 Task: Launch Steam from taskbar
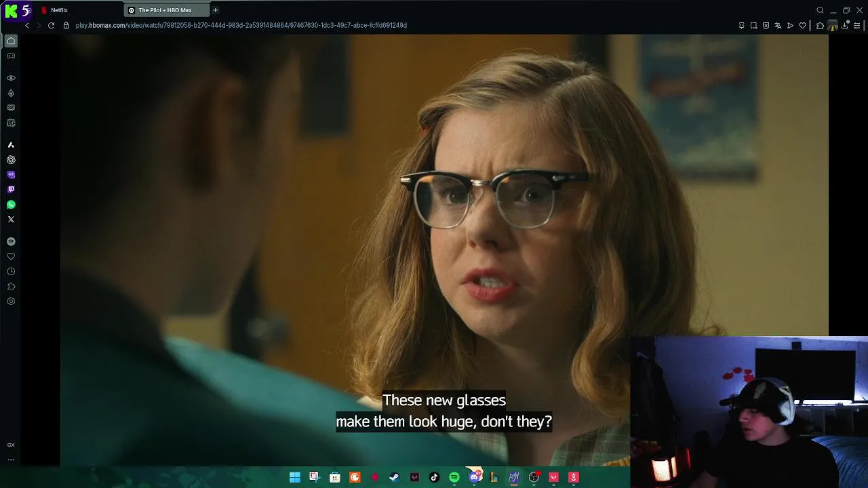tap(394, 477)
